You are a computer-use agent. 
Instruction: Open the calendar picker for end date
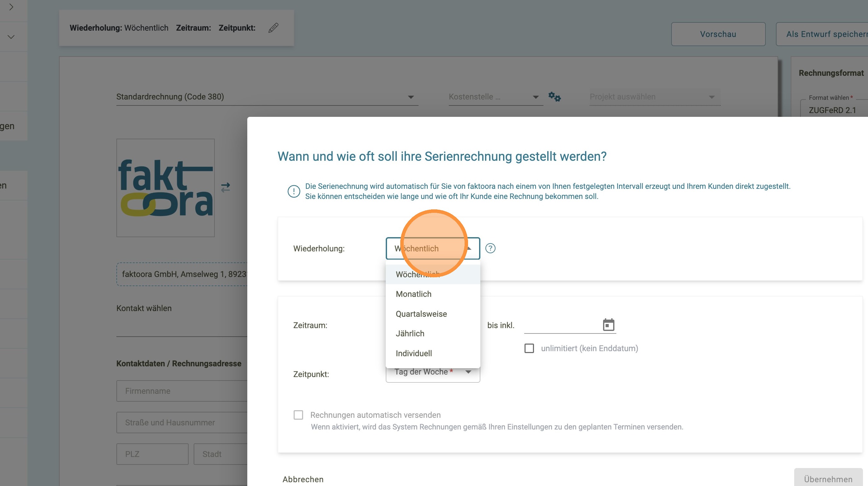(x=608, y=325)
